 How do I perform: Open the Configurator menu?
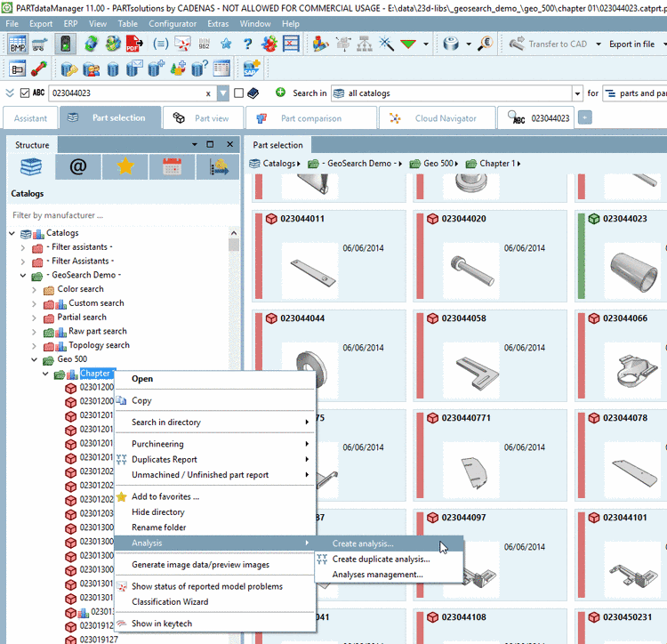(x=173, y=24)
